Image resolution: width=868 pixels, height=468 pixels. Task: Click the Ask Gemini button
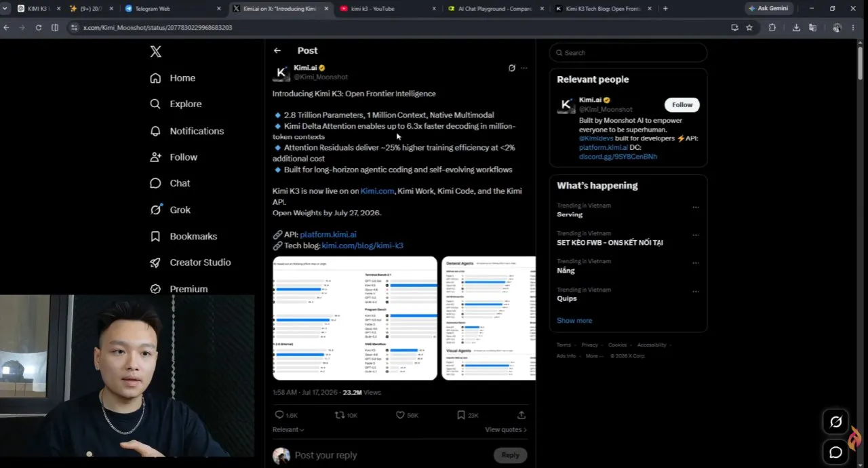click(768, 9)
